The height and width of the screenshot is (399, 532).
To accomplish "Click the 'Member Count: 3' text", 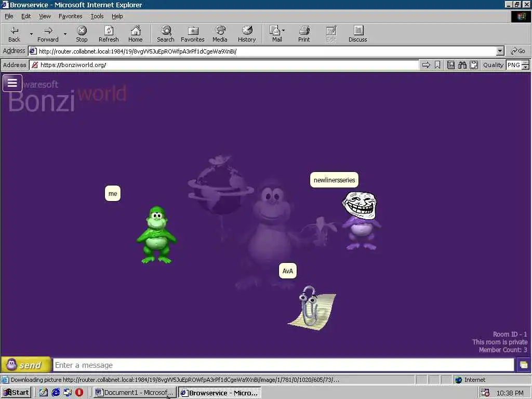I will (x=503, y=350).
